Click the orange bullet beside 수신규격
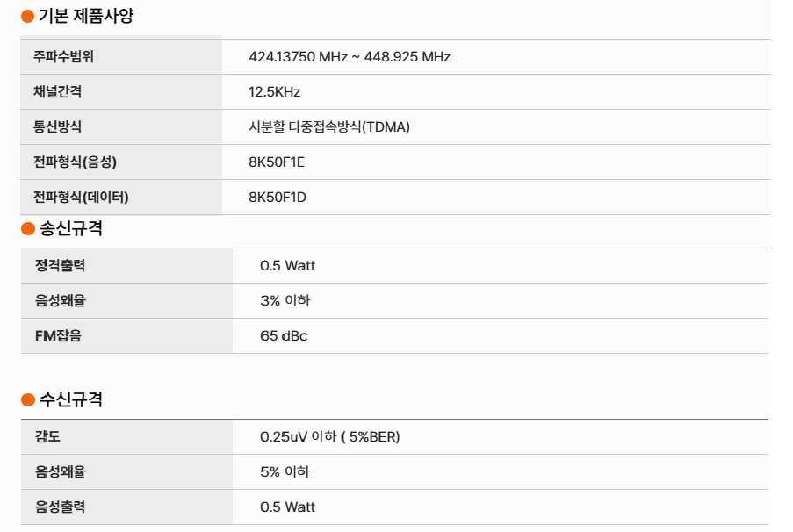Viewport: 793px width, 532px height. click(27, 400)
